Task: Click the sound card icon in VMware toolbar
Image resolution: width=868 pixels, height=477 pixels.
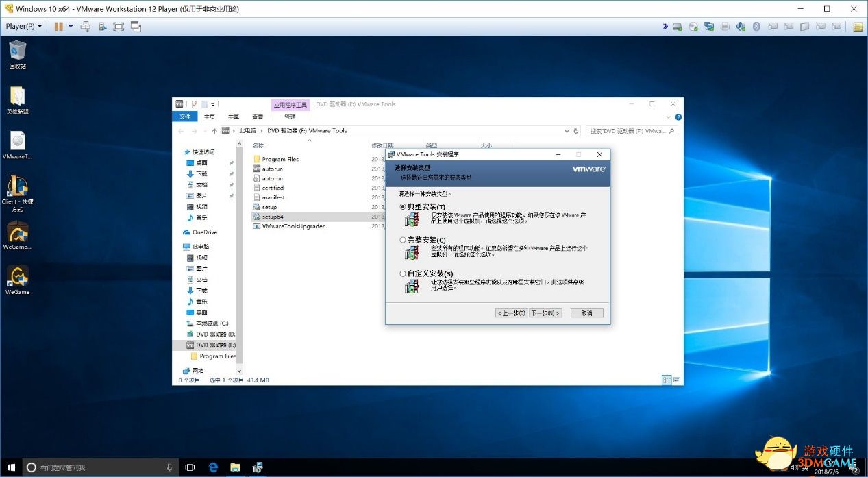Action: pyautogui.click(x=741, y=27)
